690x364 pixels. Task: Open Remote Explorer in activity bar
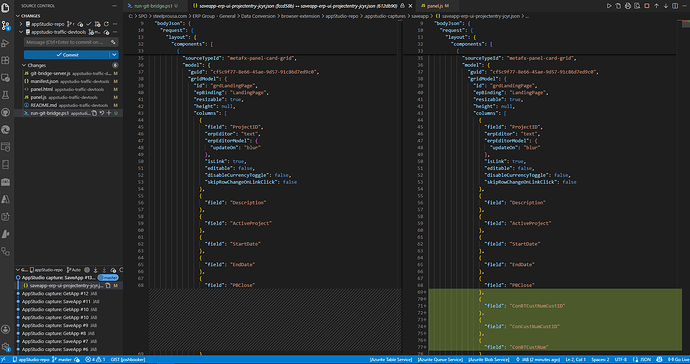(x=5, y=78)
